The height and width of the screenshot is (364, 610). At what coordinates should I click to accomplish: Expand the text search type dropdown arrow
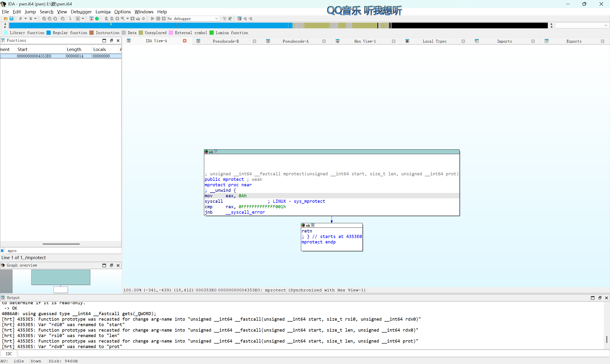[x=83, y=19]
